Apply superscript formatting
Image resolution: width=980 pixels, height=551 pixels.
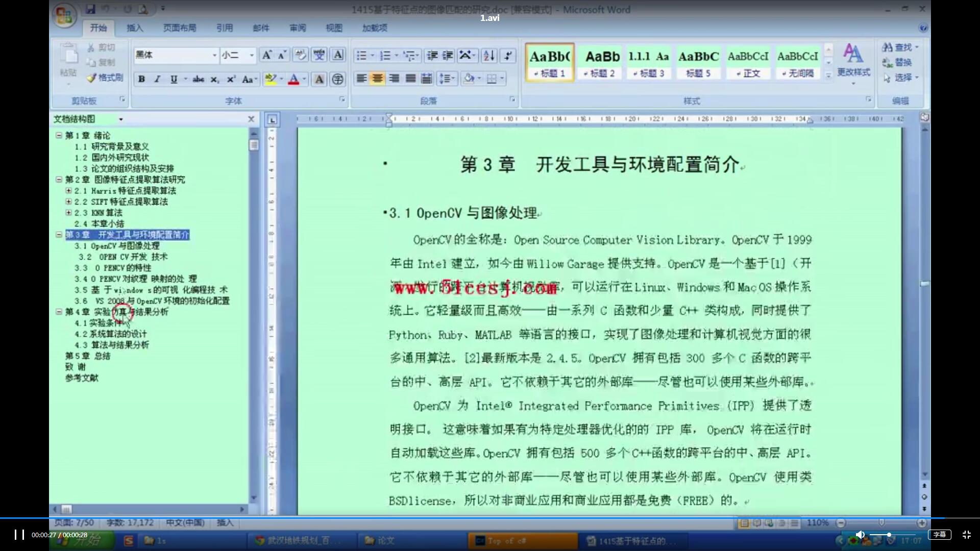click(x=231, y=79)
